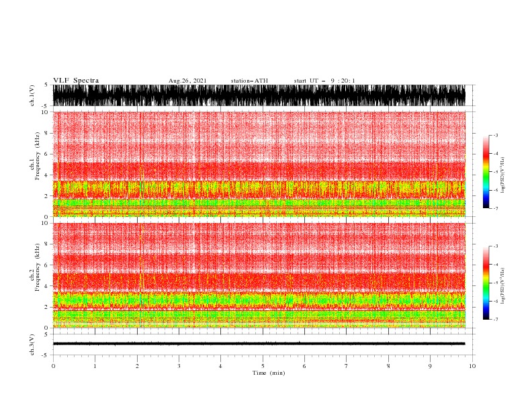Click the "ch.1(V)" waveform axis label
532x411 pixels.
click(32, 95)
